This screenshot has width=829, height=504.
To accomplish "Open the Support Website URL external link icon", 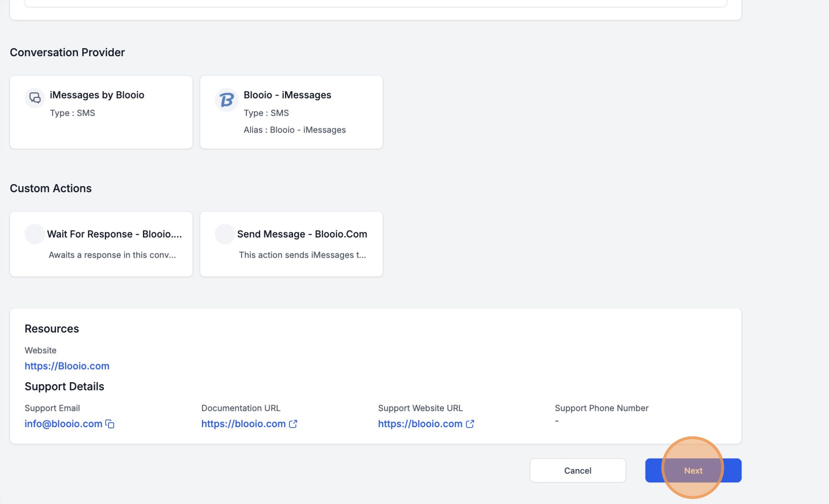I will (x=470, y=424).
